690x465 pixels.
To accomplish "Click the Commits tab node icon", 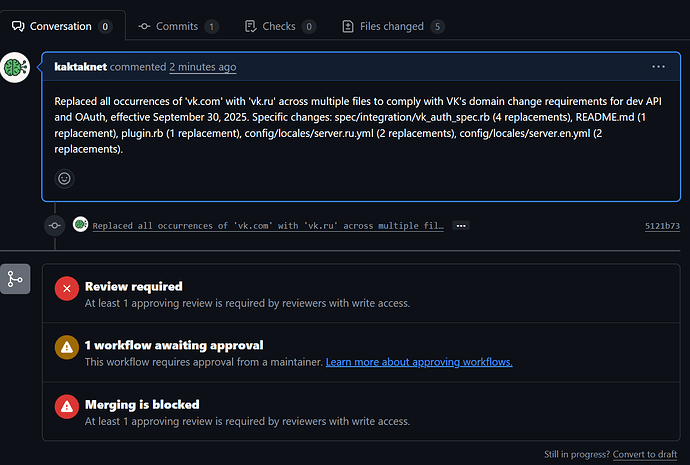I will point(144,26).
